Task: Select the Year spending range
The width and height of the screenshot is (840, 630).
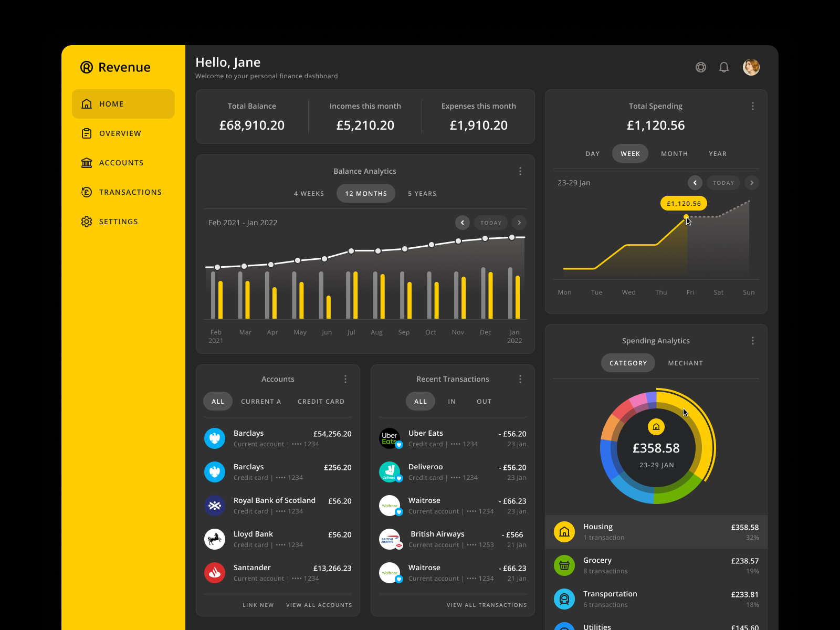Action: [x=718, y=154]
